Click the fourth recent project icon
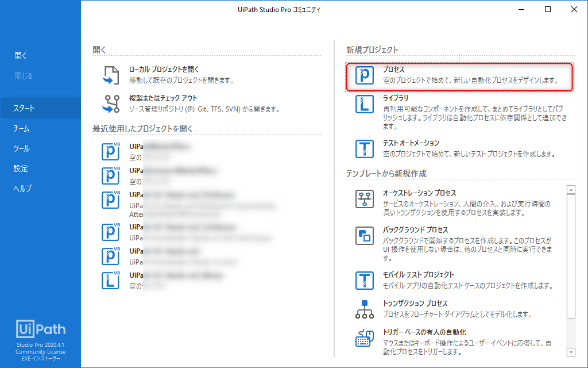This screenshot has height=368, width=588. pos(111,232)
